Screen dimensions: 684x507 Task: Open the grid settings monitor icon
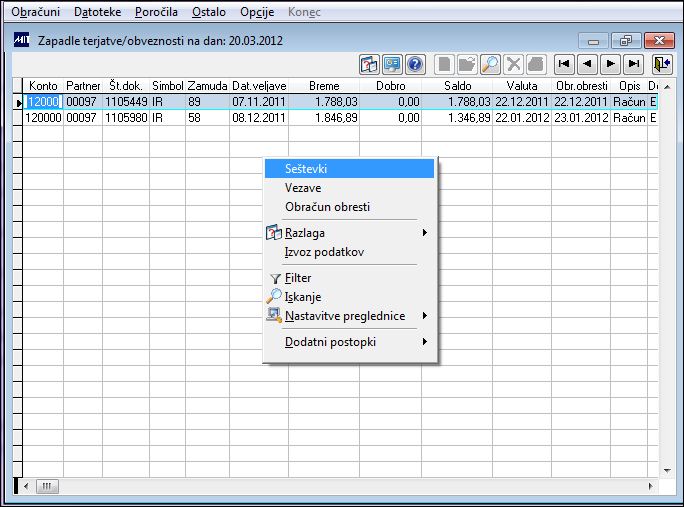392,65
